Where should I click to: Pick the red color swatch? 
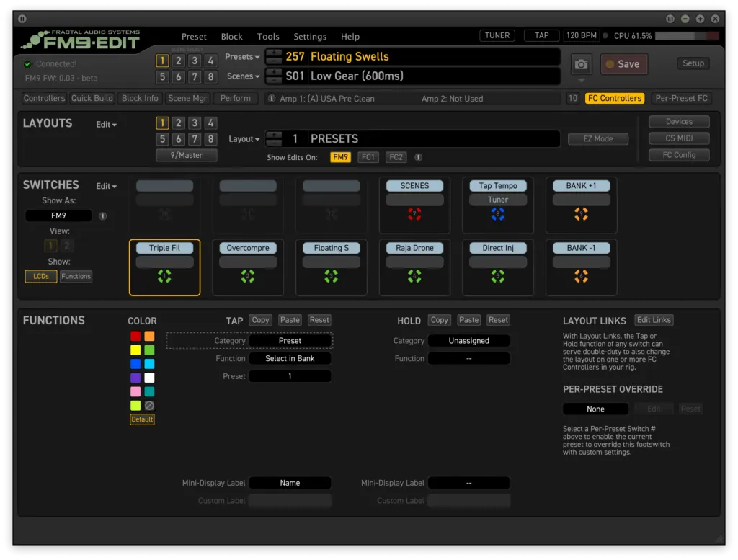(x=135, y=337)
